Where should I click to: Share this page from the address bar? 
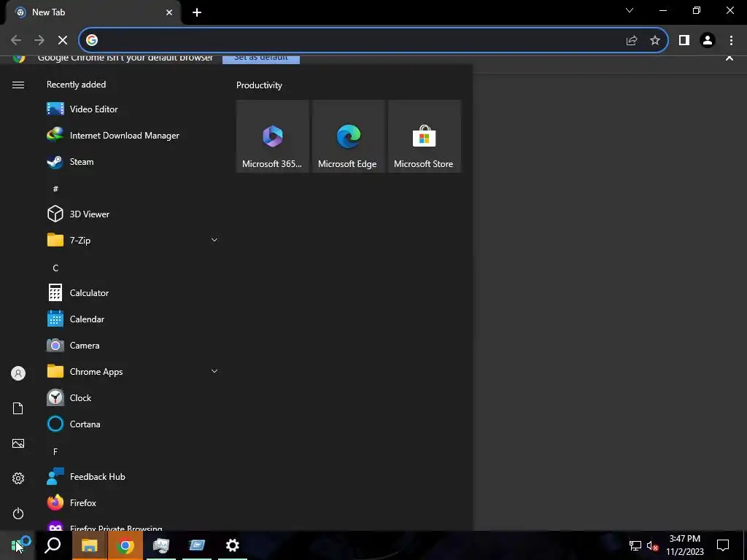tap(632, 40)
